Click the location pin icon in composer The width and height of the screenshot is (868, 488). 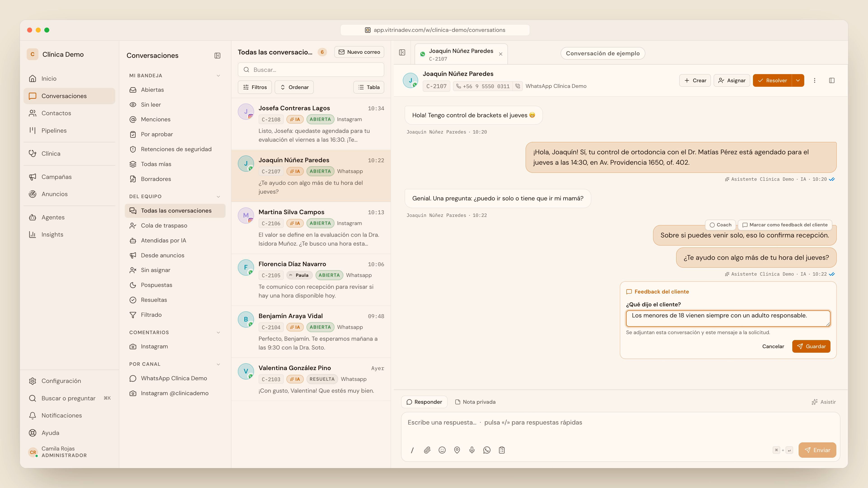pyautogui.click(x=457, y=450)
